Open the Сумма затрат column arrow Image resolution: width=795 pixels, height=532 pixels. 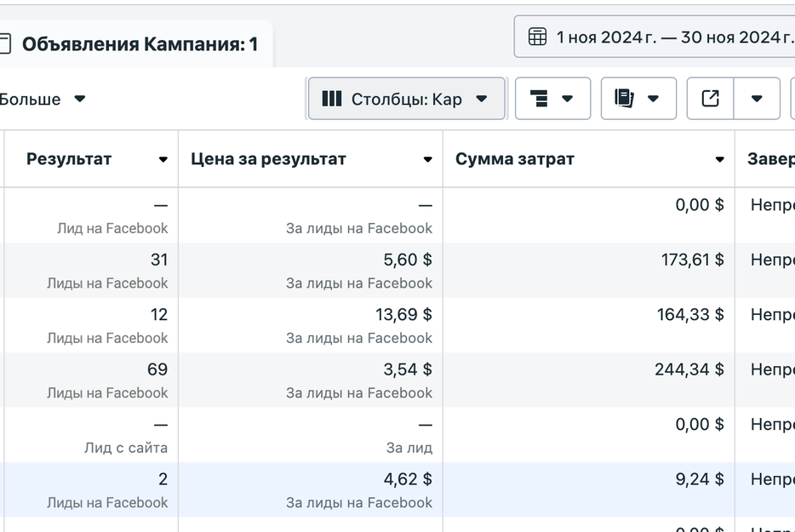[x=719, y=159]
